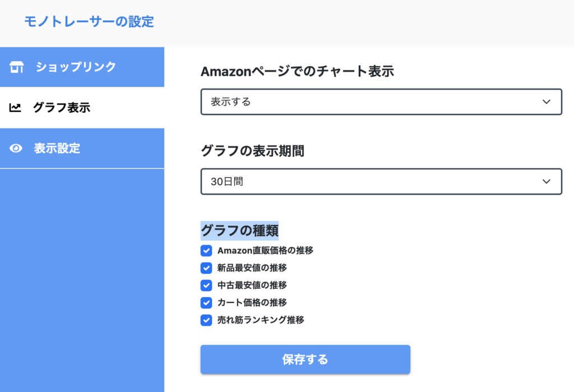Open the 表示設定 sidebar tab

pos(57,149)
